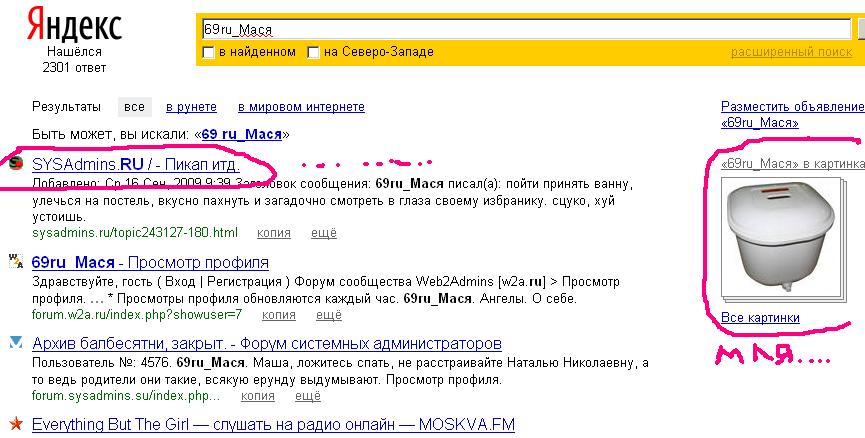865x438 pixels.
Task: Click the '2301 ответ' result count
Action: (74, 68)
